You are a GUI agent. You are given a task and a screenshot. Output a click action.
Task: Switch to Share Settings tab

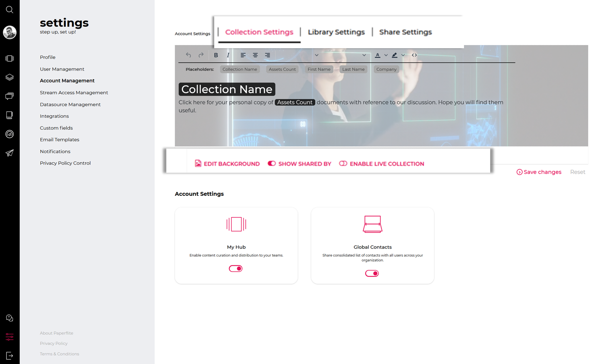click(x=405, y=32)
